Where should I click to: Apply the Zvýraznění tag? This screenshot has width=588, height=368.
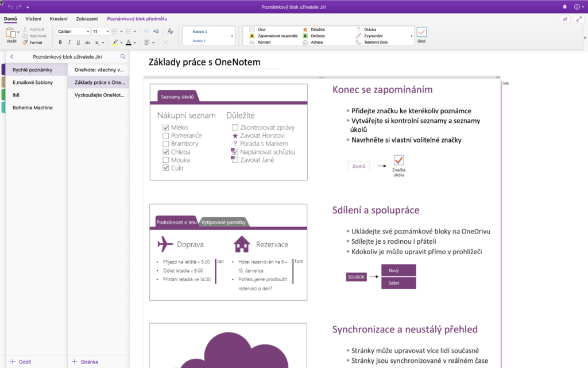point(369,36)
